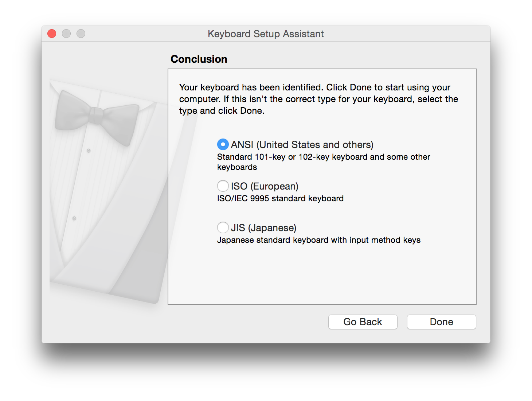The width and height of the screenshot is (532, 401).
Task: Select the ANSI keyboard radio button
Action: pyautogui.click(x=223, y=145)
